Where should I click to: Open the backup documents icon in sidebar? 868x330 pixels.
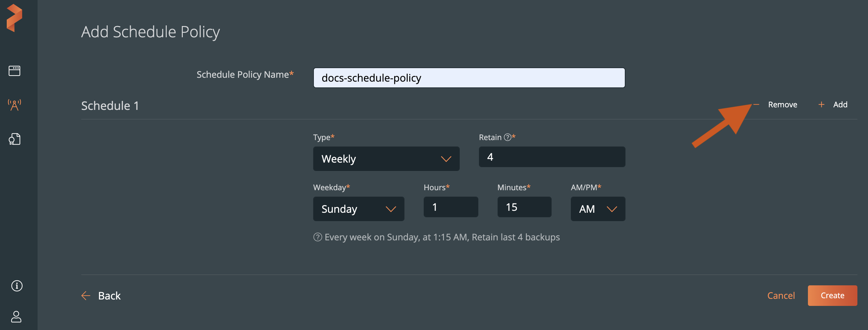(x=14, y=139)
